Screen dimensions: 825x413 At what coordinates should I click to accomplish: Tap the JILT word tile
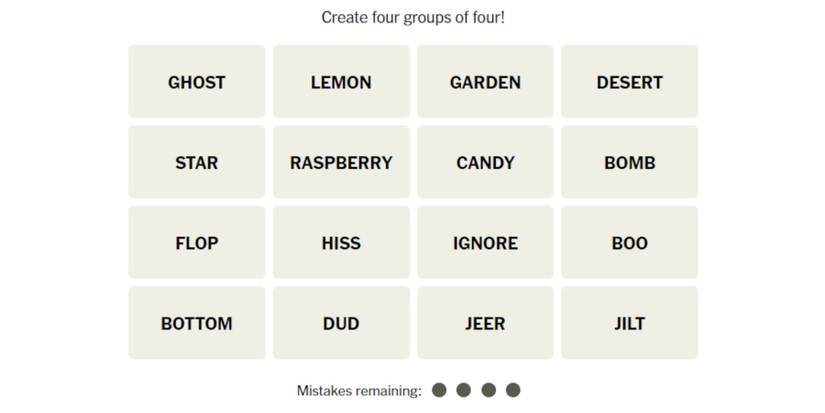[x=629, y=323]
